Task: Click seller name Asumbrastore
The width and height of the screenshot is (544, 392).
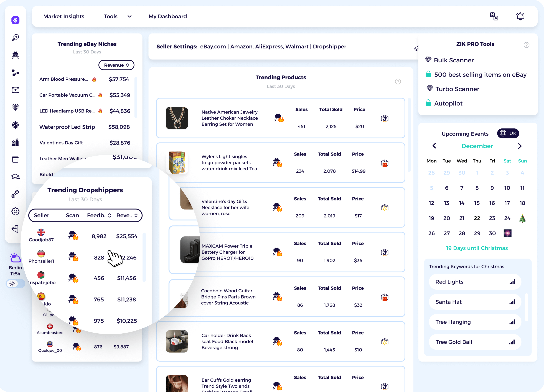Action: 50,333
